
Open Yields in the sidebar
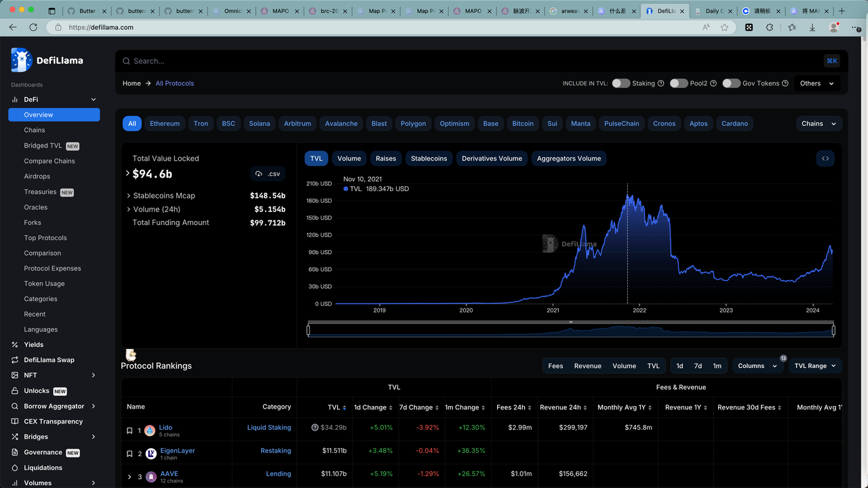click(x=34, y=344)
